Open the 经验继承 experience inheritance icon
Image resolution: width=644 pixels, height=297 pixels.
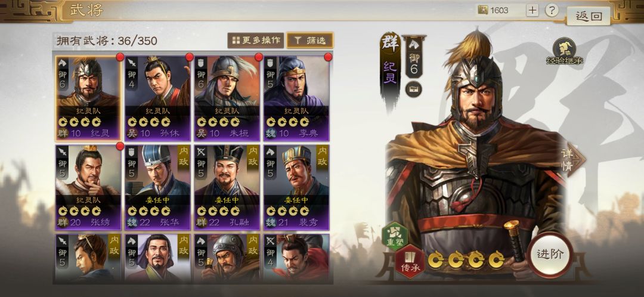(564, 51)
